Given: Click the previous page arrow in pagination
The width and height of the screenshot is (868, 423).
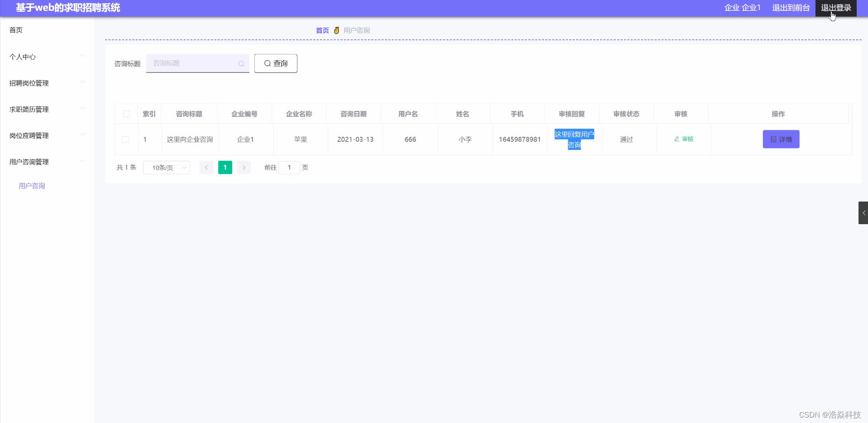Looking at the screenshot, I should [206, 167].
